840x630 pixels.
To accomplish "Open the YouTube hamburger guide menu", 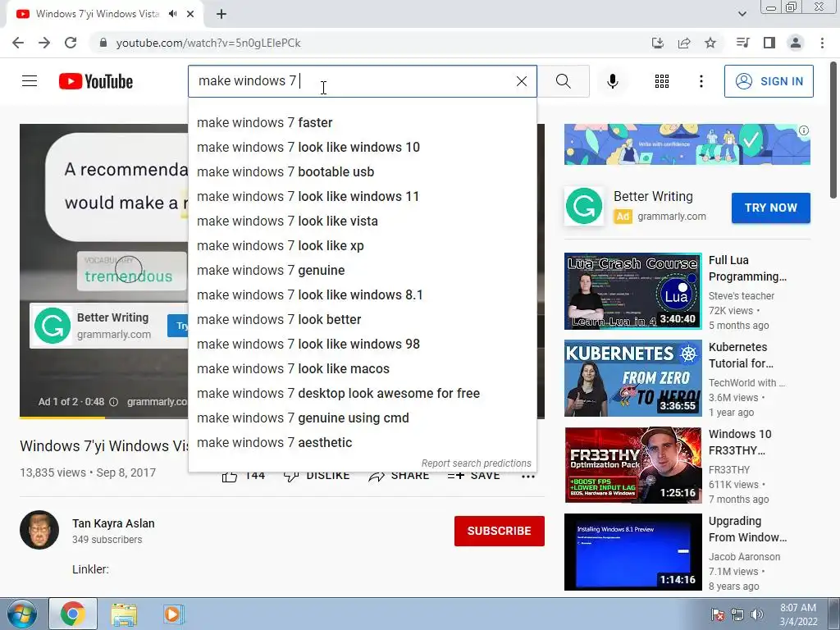I will click(30, 81).
